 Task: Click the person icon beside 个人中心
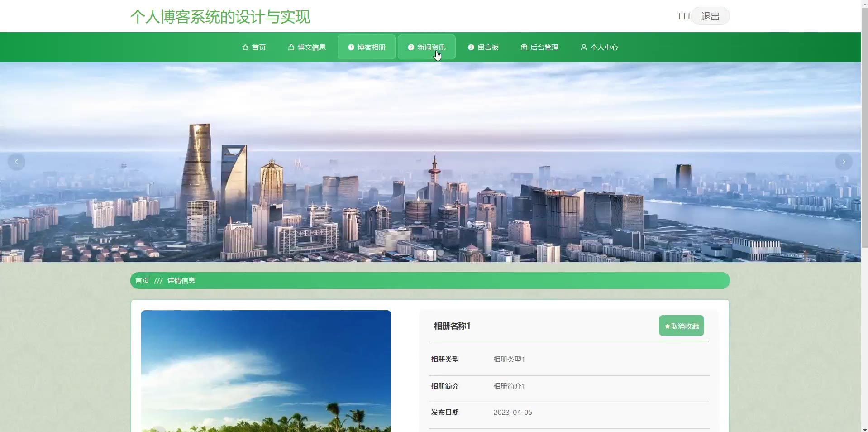point(584,47)
